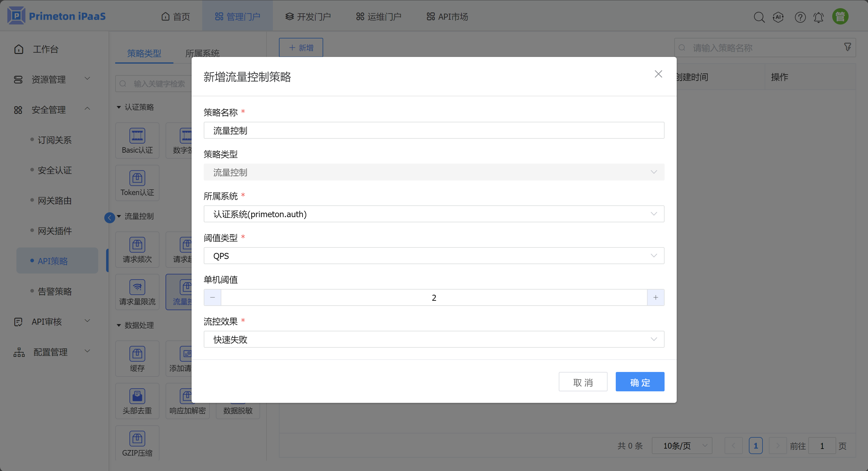Image resolution: width=868 pixels, height=471 pixels.
Task: Increase 单机阈值 with plus button
Action: tap(655, 297)
